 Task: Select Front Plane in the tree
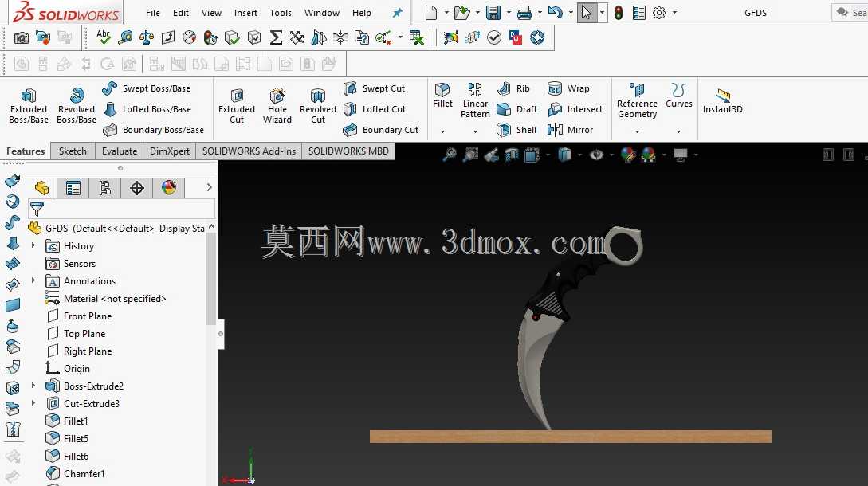[x=88, y=316]
